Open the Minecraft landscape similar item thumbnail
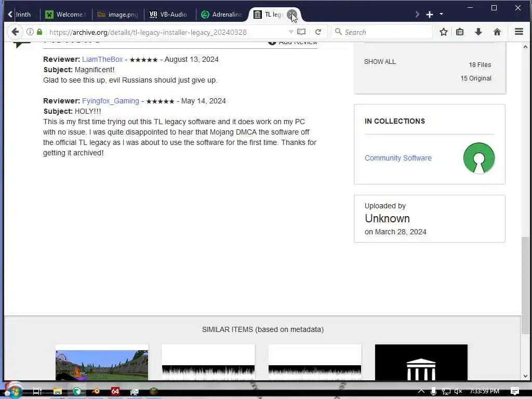 click(102, 362)
